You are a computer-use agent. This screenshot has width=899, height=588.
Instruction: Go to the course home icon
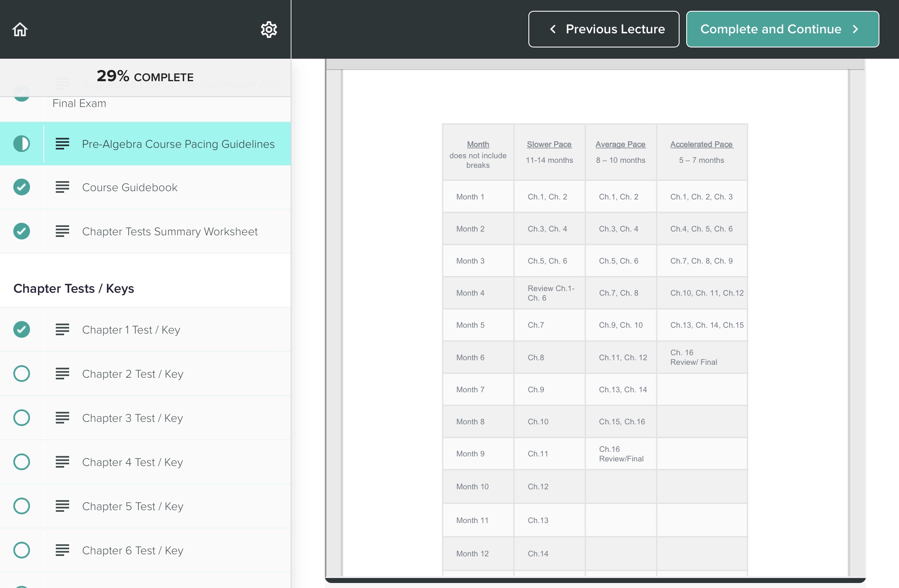(x=20, y=30)
